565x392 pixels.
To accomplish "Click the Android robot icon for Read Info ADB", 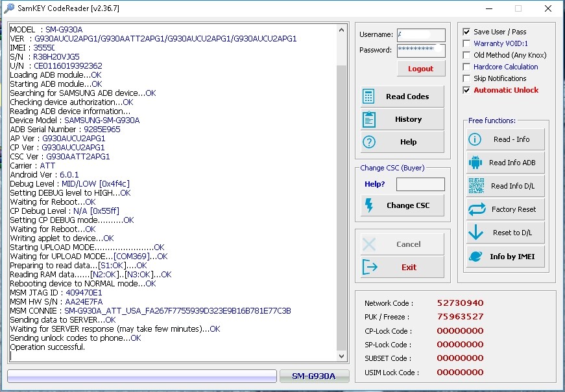I will point(475,163).
